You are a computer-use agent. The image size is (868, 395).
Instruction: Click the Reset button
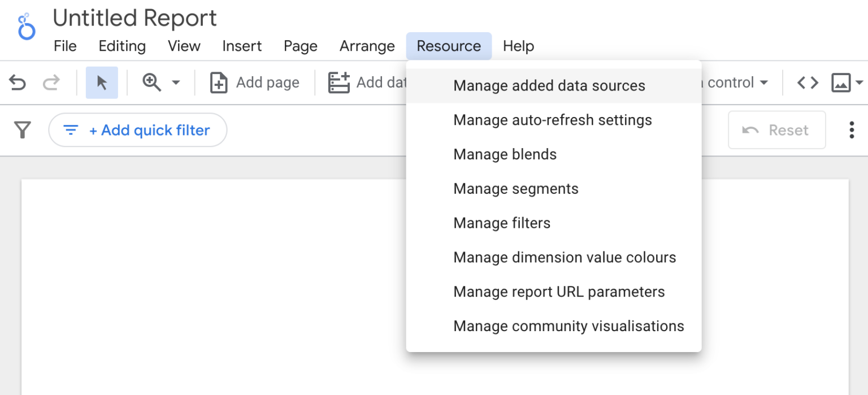(776, 130)
